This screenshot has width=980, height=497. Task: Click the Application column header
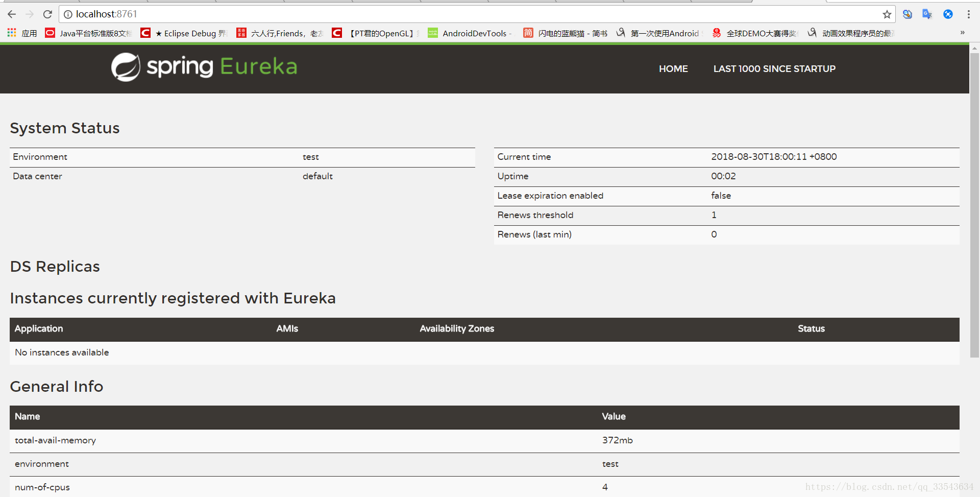click(x=39, y=328)
